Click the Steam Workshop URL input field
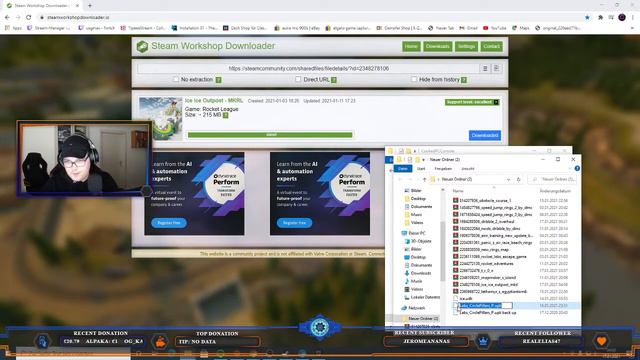Viewport: 640px width, 360px height. 309,69
